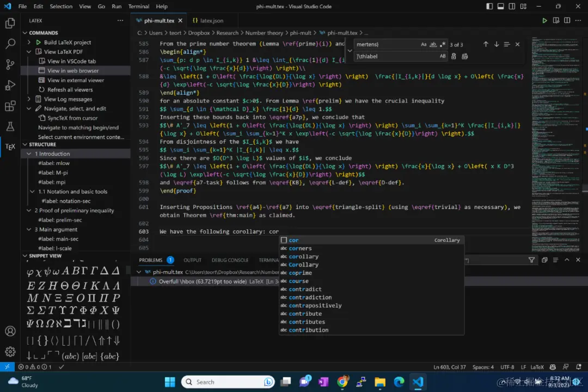588x392 pixels.
Task: Open the Terminal menu
Action: coord(138,7)
